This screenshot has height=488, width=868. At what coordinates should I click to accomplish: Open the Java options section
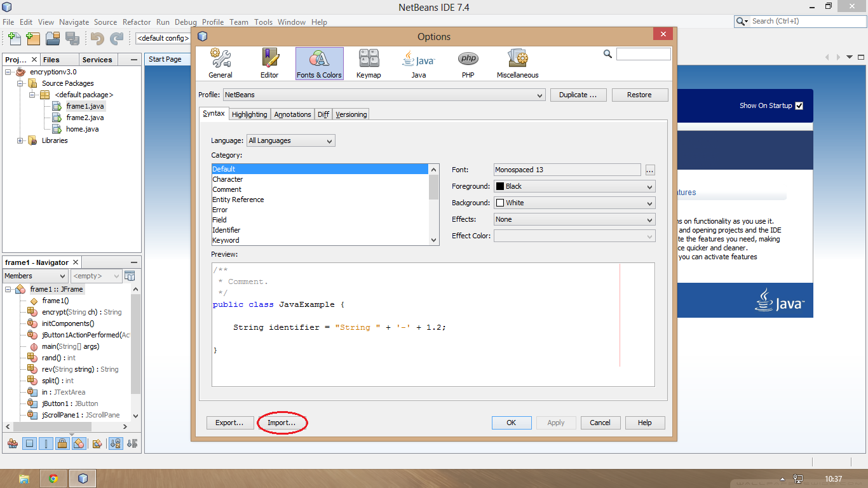point(418,62)
